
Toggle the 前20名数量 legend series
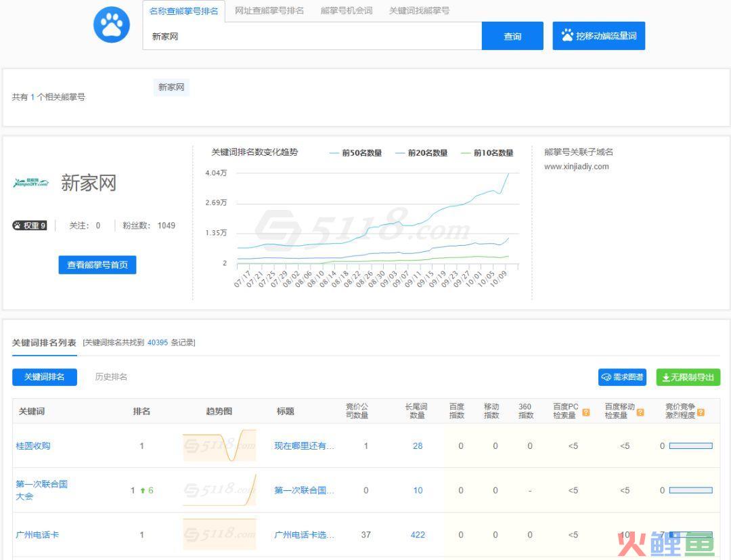422,153
